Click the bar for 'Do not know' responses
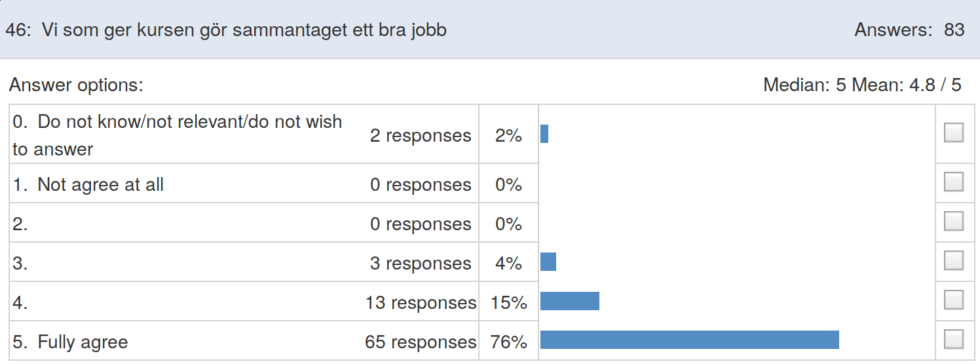The width and height of the screenshot is (980, 364). (544, 134)
